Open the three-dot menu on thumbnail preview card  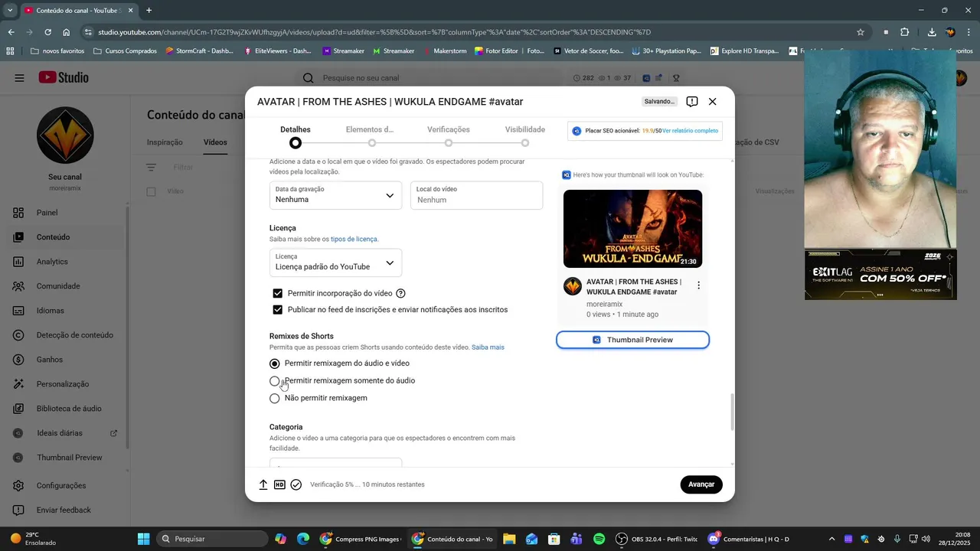click(x=698, y=285)
